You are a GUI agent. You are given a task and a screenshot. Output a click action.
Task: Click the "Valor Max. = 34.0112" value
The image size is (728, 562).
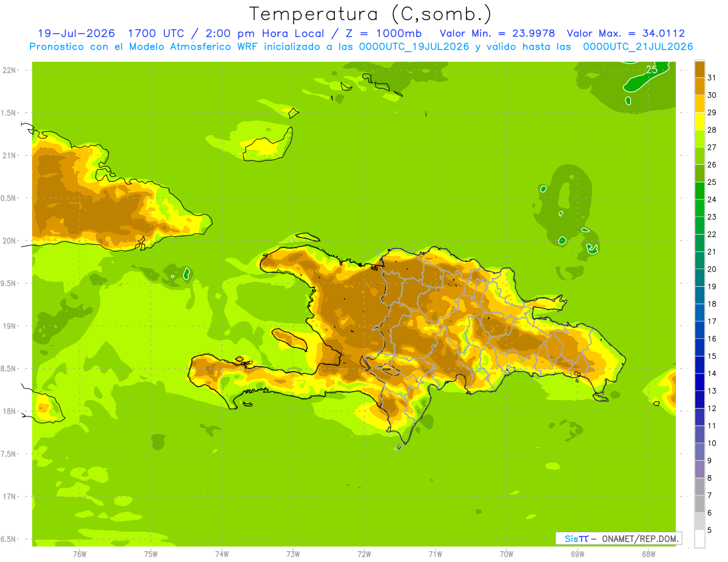click(x=626, y=33)
